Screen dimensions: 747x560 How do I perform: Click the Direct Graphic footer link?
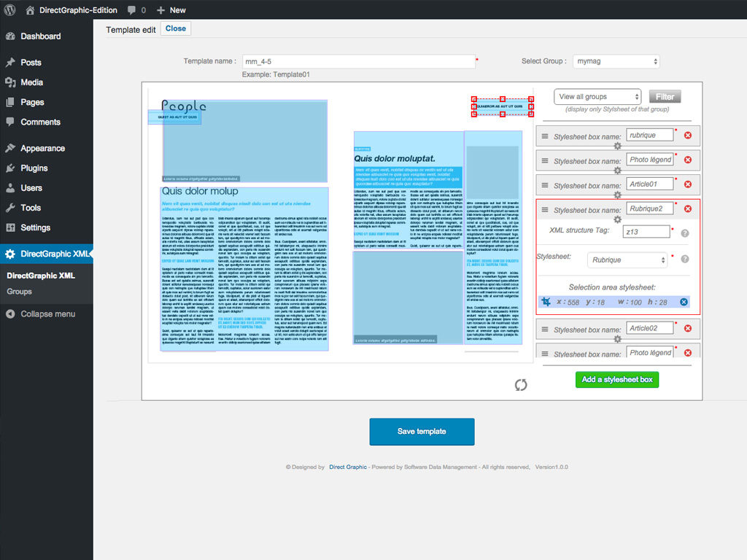click(348, 467)
